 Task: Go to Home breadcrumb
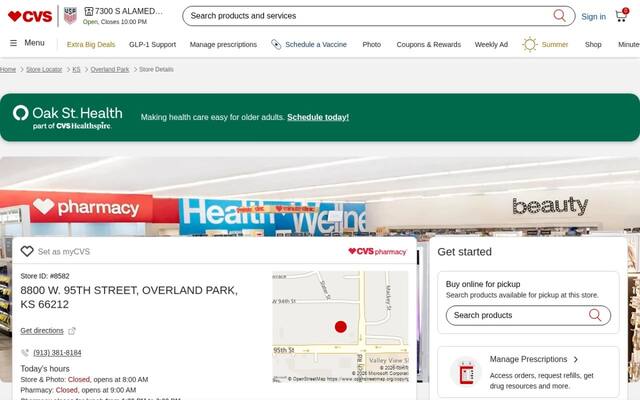[x=8, y=69]
